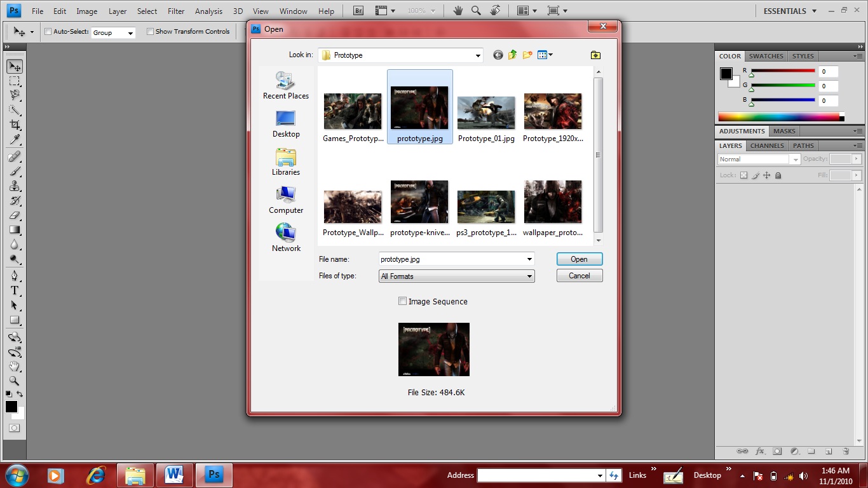
Task: Select the Hand tool in the toolbox
Action: click(14, 367)
